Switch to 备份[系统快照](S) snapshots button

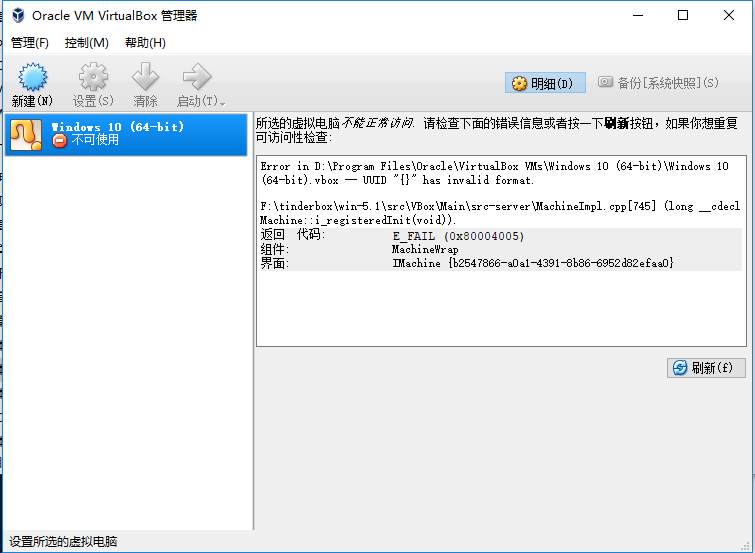coord(658,83)
